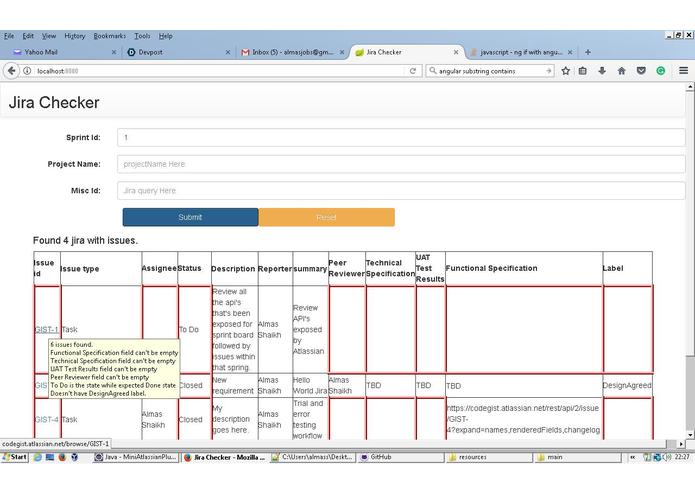Viewport: 695px width, 494px height.
Task: Open the Java MiniAtlassianPlugin taskbar window
Action: pyautogui.click(x=136, y=457)
